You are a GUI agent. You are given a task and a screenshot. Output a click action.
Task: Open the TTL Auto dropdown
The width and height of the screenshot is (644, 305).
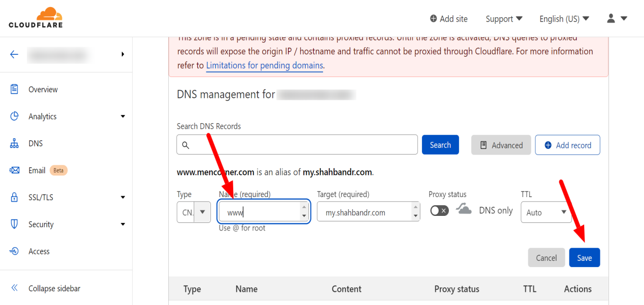click(x=546, y=212)
